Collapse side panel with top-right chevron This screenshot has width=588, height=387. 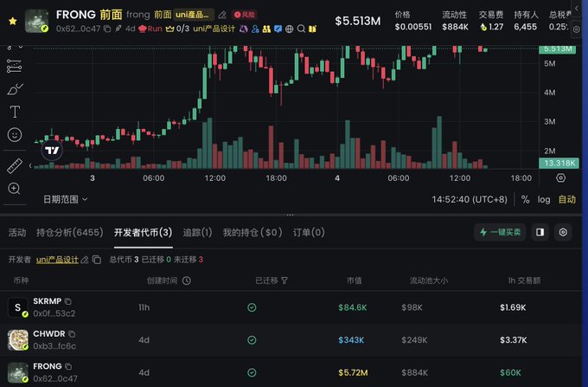(x=577, y=8)
